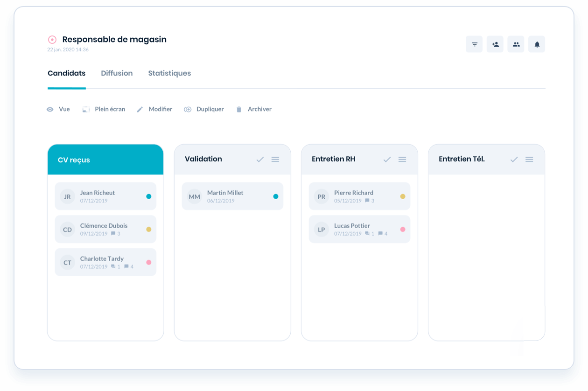Toggle checkmark on Entretien Tél. column
The height and width of the screenshot is (391, 588).
514,160
